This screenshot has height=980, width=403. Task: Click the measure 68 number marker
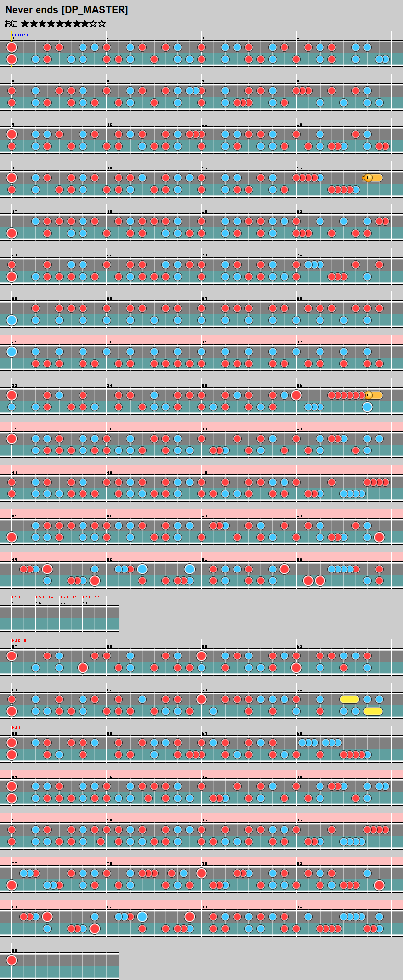point(299,734)
